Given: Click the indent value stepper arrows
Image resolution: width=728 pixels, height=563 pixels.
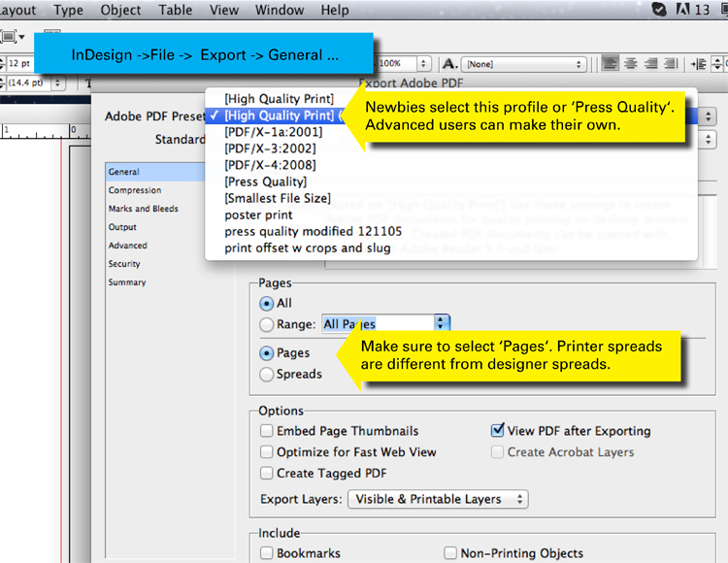Looking at the screenshot, I should coord(717,64).
